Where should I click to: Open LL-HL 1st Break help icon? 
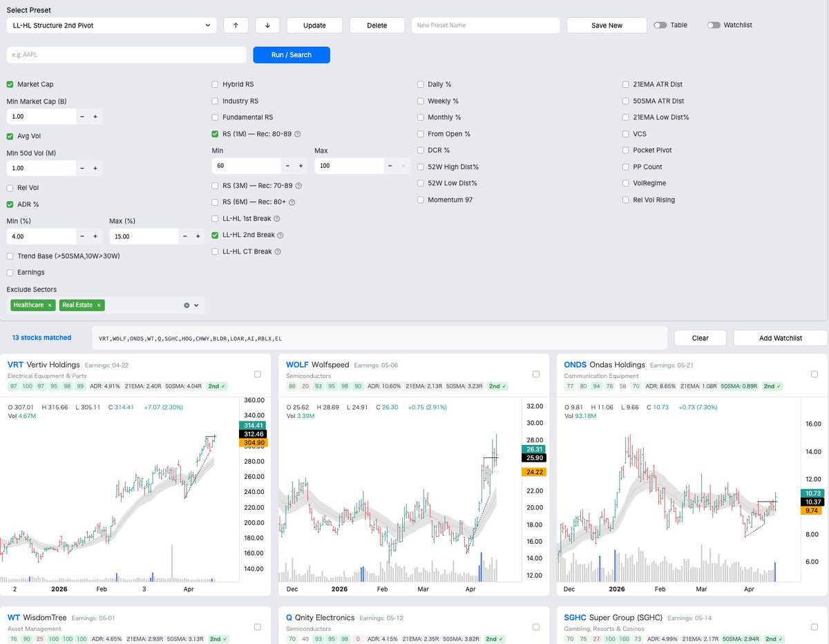point(277,218)
